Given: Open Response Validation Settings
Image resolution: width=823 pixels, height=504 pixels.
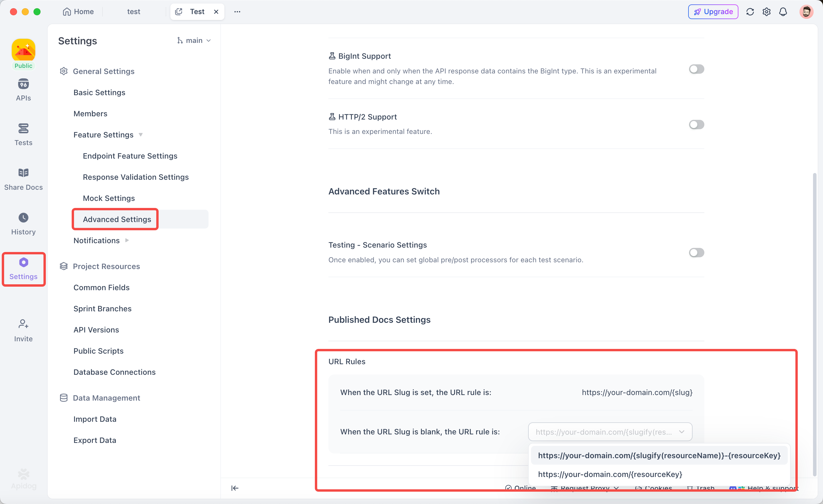Looking at the screenshot, I should (x=136, y=177).
